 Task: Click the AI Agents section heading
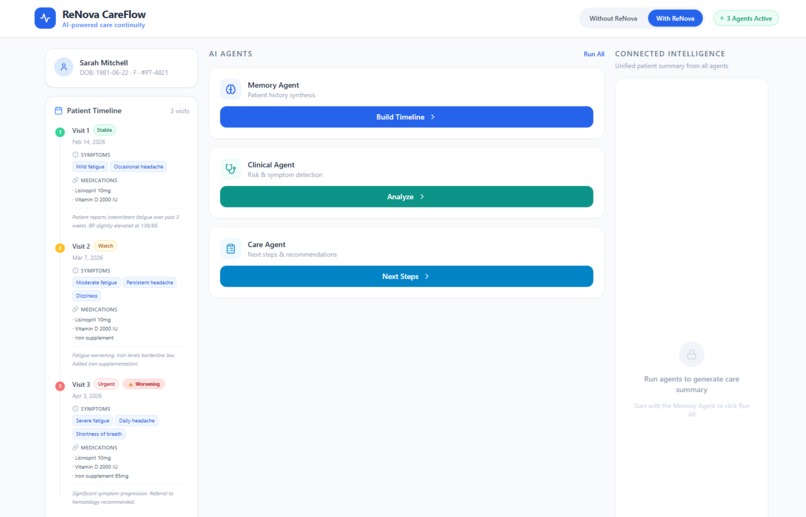[x=230, y=54]
